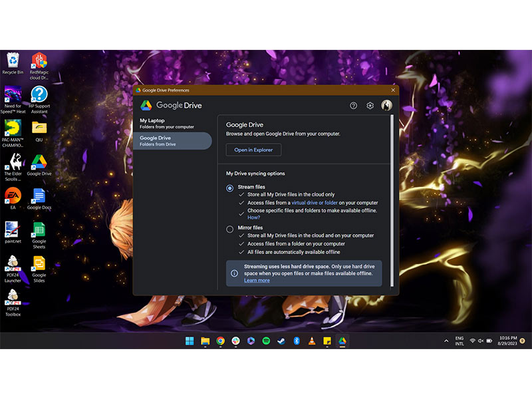This screenshot has width=532, height=399.
Task: Open Google Chrome from the taskbar
Action: 220,341
